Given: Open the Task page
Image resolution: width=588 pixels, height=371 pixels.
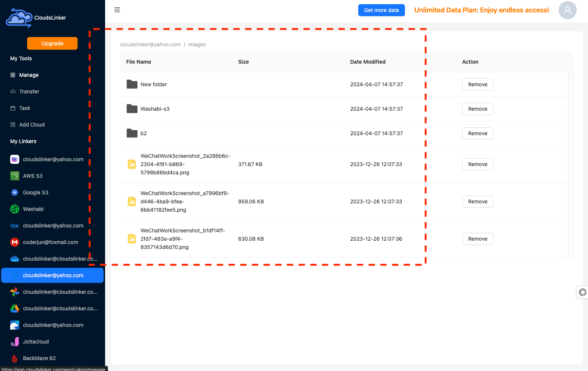Looking at the screenshot, I should click(x=24, y=108).
